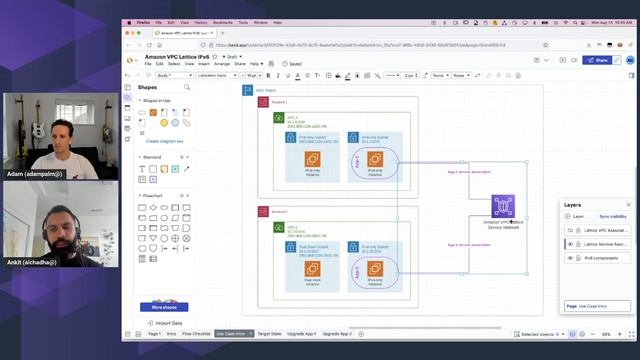Select the yellow circle in Shapes in Use
Image resolution: width=640 pixels, height=360 pixels.
[x=164, y=123]
